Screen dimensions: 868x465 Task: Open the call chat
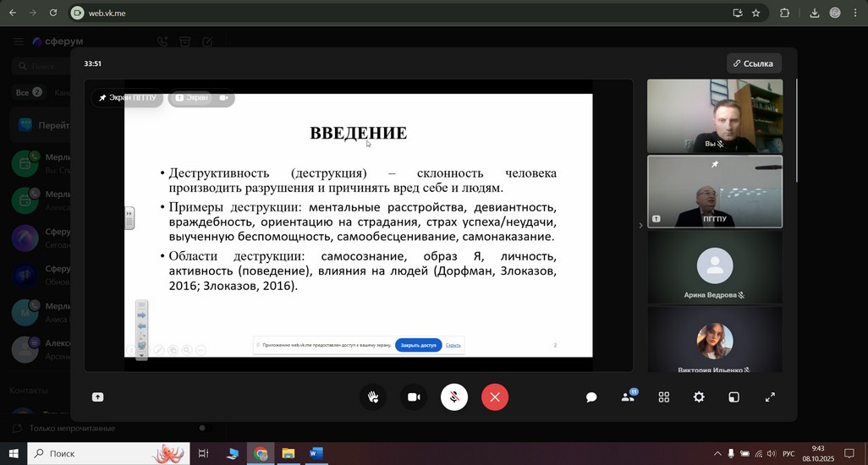point(591,397)
